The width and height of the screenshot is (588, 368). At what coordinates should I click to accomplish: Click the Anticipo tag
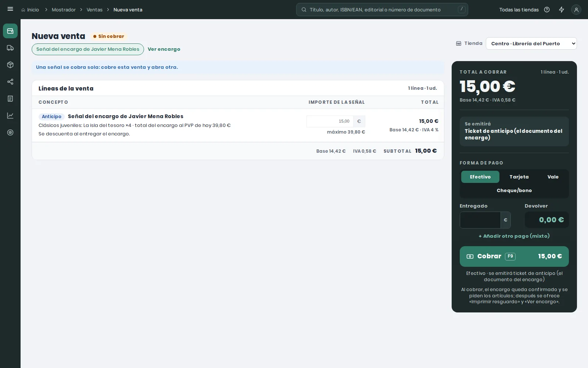pos(51,117)
